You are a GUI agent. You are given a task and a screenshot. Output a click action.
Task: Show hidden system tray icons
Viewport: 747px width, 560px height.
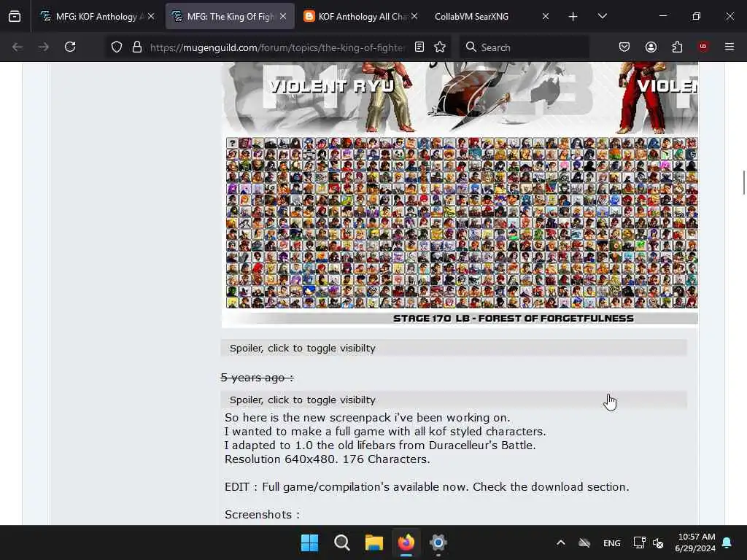pyautogui.click(x=561, y=542)
